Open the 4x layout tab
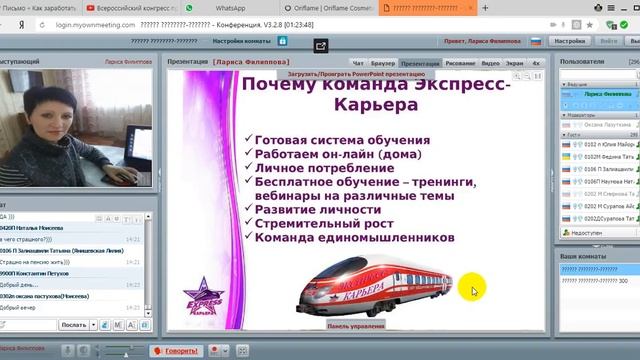Viewport: 640px width, 360px height. click(x=536, y=63)
